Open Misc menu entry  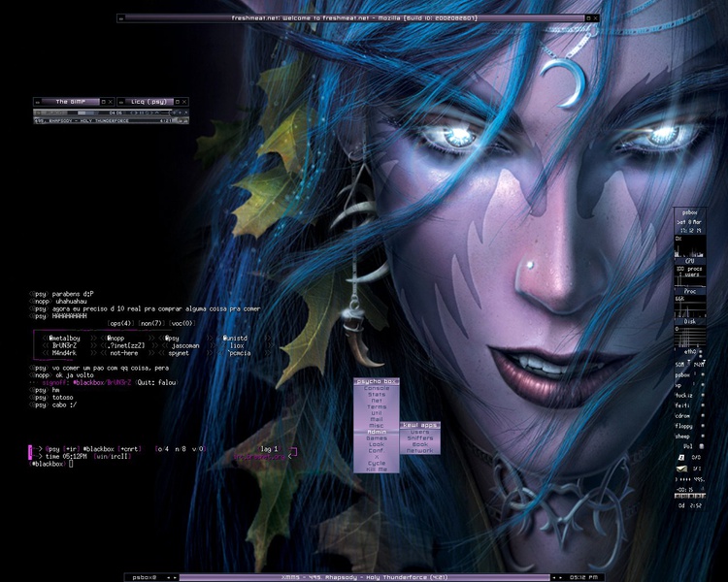pos(377,426)
